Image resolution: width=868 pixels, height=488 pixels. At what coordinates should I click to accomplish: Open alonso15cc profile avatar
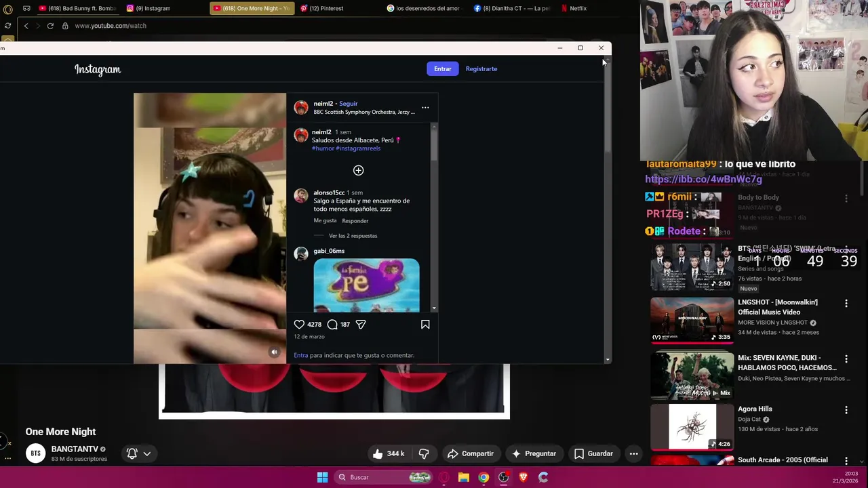(301, 196)
